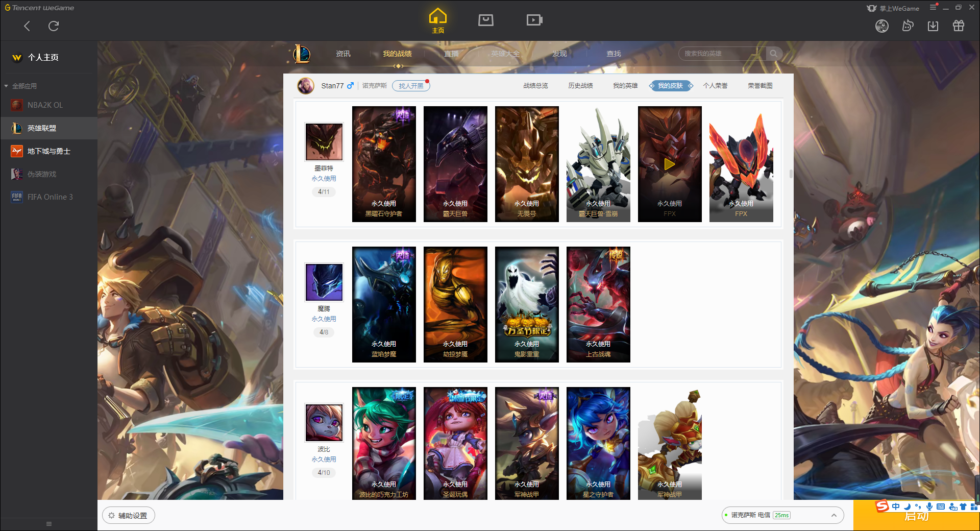Click the Sogou input method S icon
980x531 pixels.
point(882,506)
